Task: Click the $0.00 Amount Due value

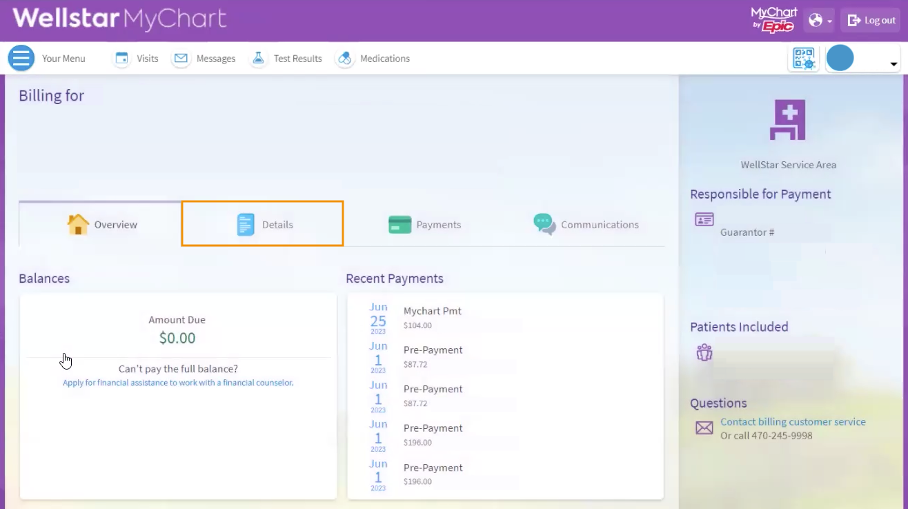Action: [177, 338]
